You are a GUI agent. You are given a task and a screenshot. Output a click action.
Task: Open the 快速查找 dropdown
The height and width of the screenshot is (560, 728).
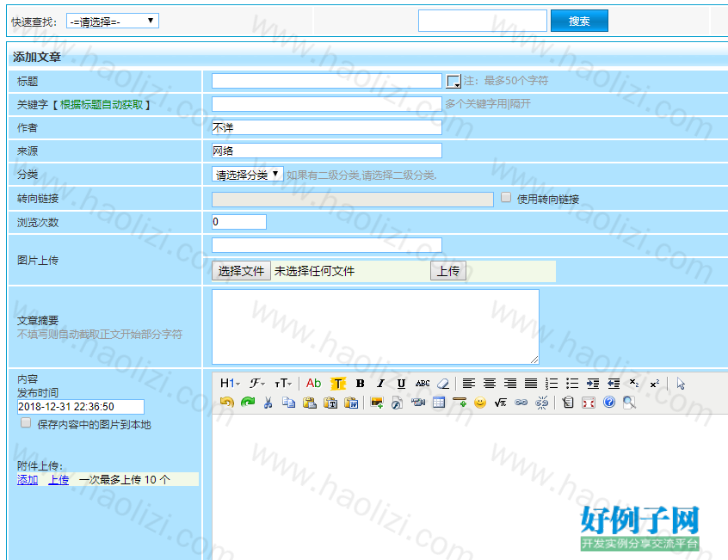coord(113,21)
